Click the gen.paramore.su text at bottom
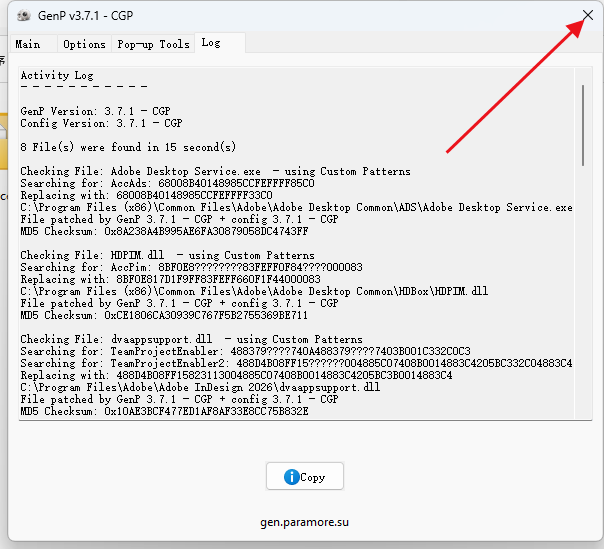 coord(304,522)
